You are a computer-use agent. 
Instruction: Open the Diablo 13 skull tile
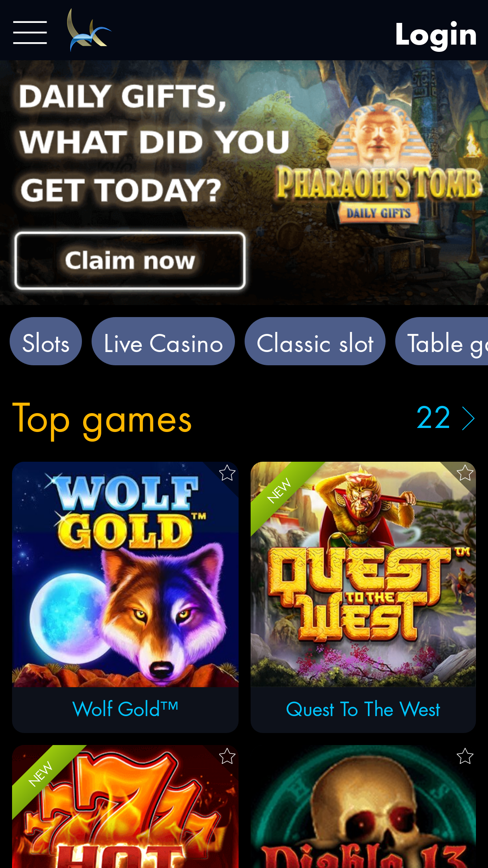pos(363,807)
